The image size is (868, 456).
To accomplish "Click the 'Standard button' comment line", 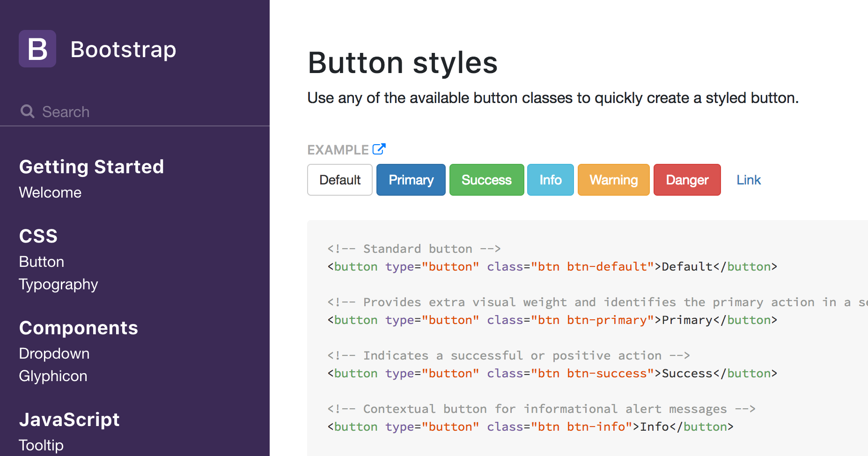I will [414, 249].
